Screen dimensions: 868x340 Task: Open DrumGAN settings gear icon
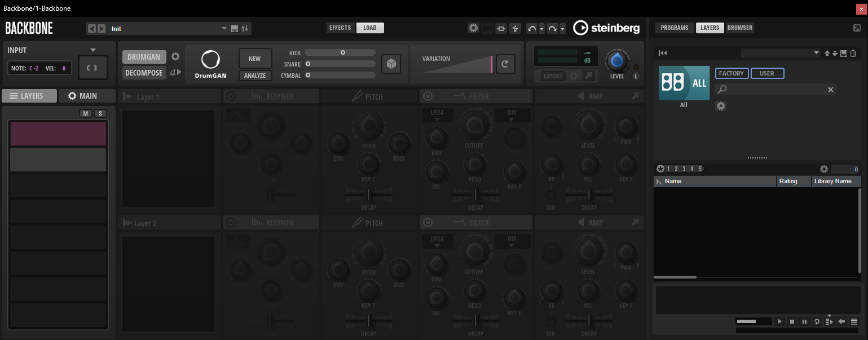click(x=175, y=56)
